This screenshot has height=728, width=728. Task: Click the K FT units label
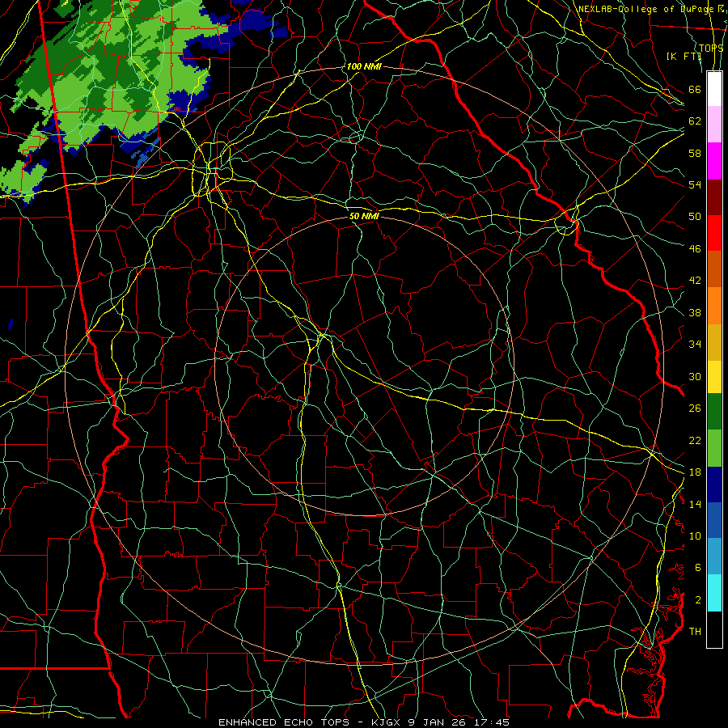683,56
